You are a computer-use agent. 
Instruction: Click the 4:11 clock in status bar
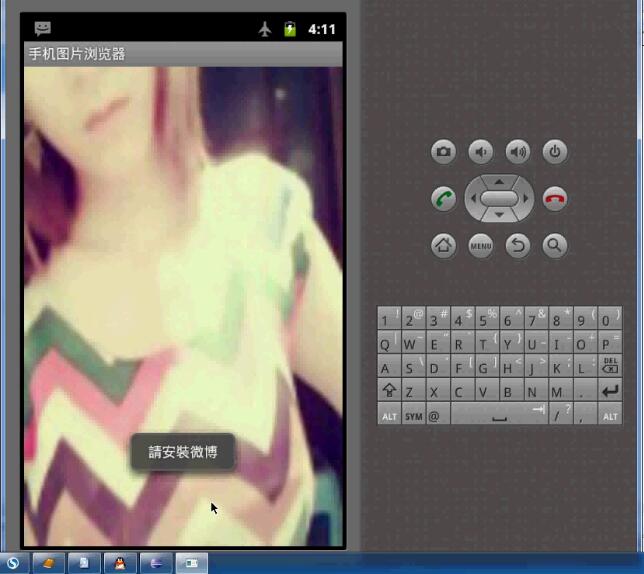[x=322, y=29]
